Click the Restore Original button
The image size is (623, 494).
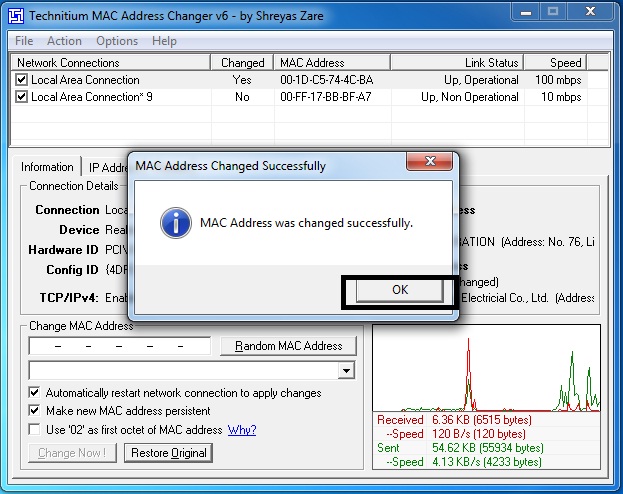169,453
